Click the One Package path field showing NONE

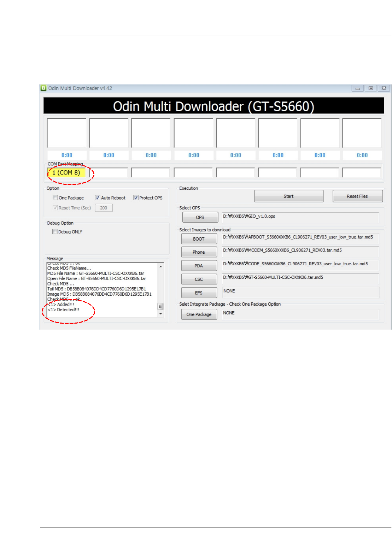pos(300,314)
